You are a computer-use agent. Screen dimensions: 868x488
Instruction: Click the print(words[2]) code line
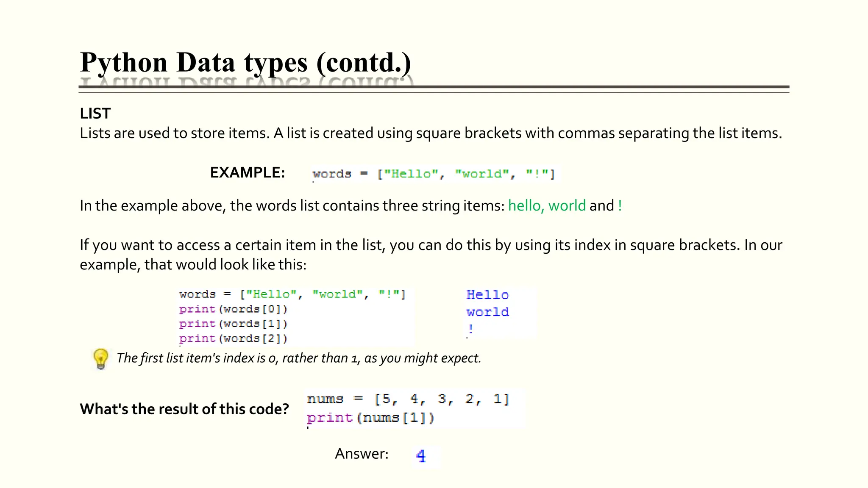pyautogui.click(x=234, y=339)
